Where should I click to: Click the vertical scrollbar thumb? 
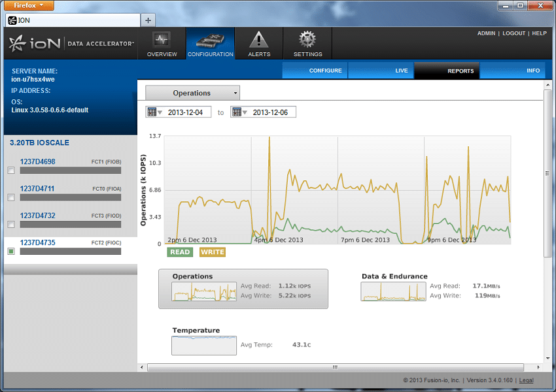click(x=548, y=174)
